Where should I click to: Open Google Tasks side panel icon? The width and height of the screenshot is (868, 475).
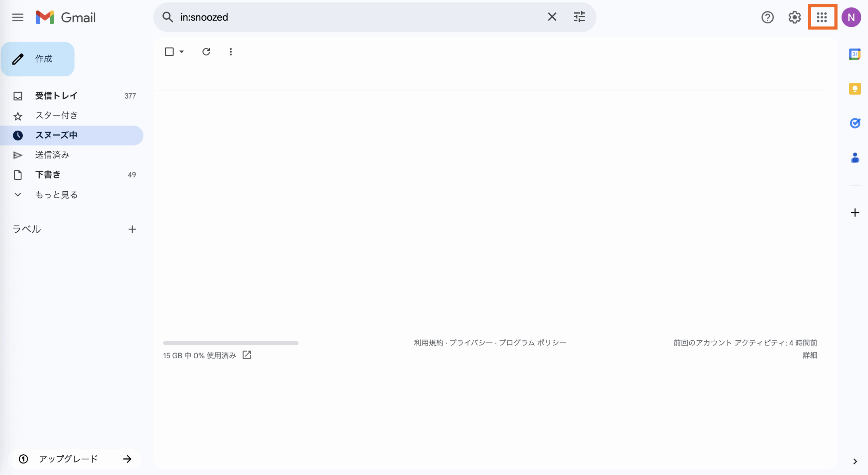[x=854, y=123]
